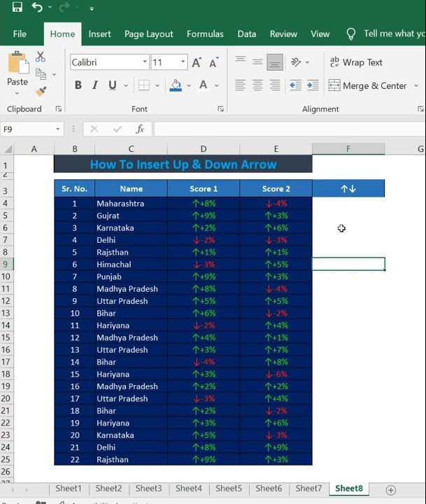Switch to the Formulas tab
The width and height of the screenshot is (426, 504).
(x=205, y=34)
